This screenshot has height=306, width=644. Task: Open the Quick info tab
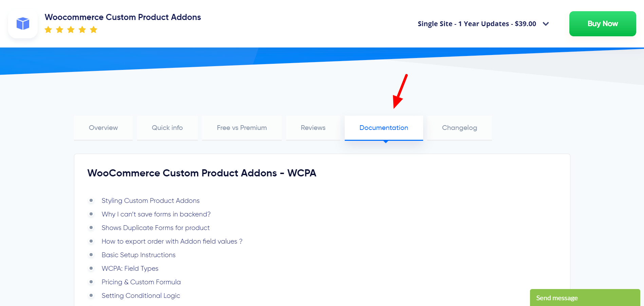[x=167, y=128]
